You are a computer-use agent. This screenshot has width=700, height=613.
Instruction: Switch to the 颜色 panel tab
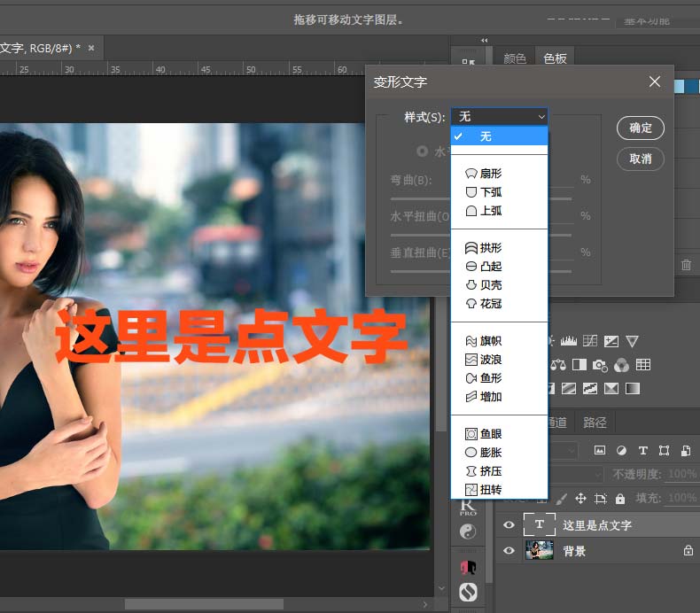tap(515, 58)
